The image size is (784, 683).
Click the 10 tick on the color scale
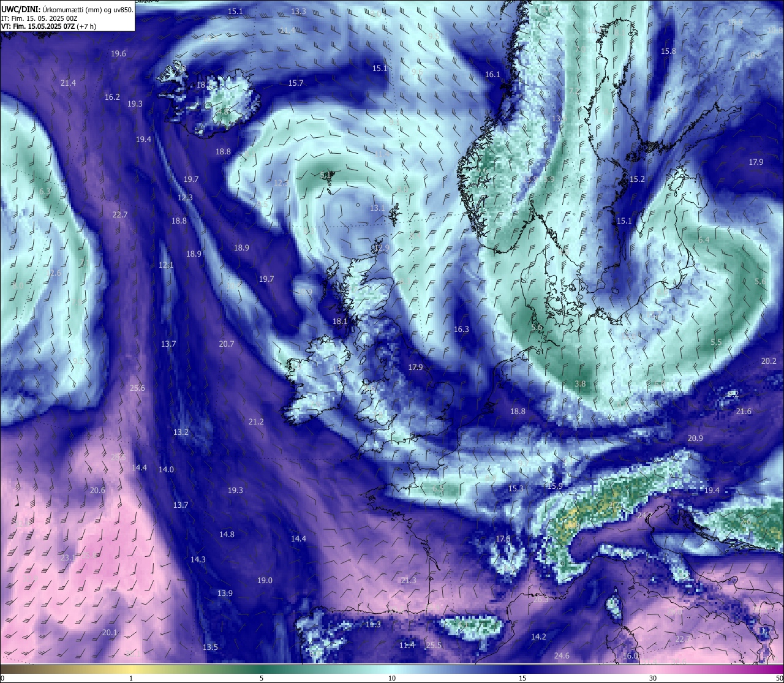392,678
